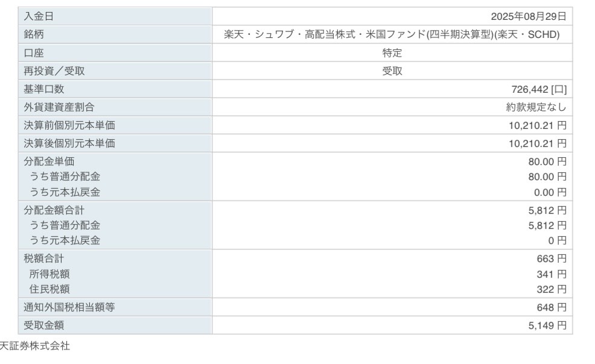595x364 pixels.
Task: Click the 入金日 row label
Action: pyautogui.click(x=39, y=17)
